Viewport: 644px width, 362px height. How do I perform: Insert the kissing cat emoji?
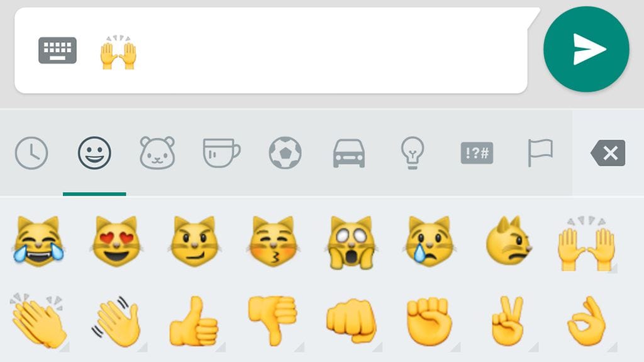click(273, 241)
